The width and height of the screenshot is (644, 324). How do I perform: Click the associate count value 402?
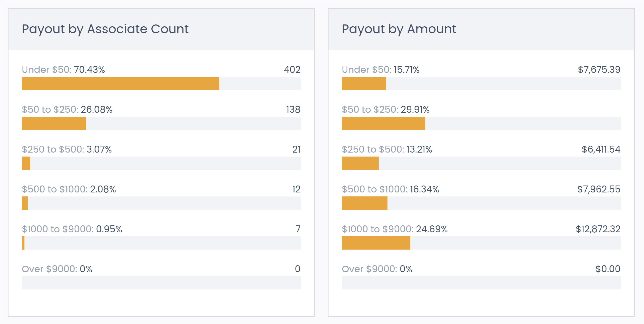click(x=292, y=70)
